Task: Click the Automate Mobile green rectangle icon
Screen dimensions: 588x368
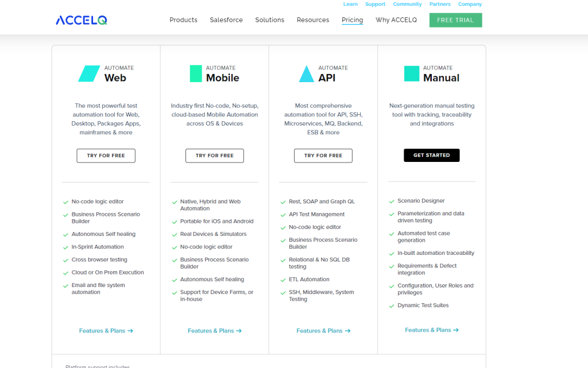Action: (x=196, y=73)
